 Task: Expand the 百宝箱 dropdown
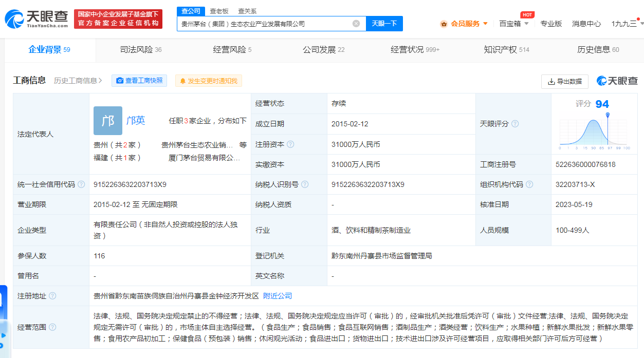[x=513, y=24]
